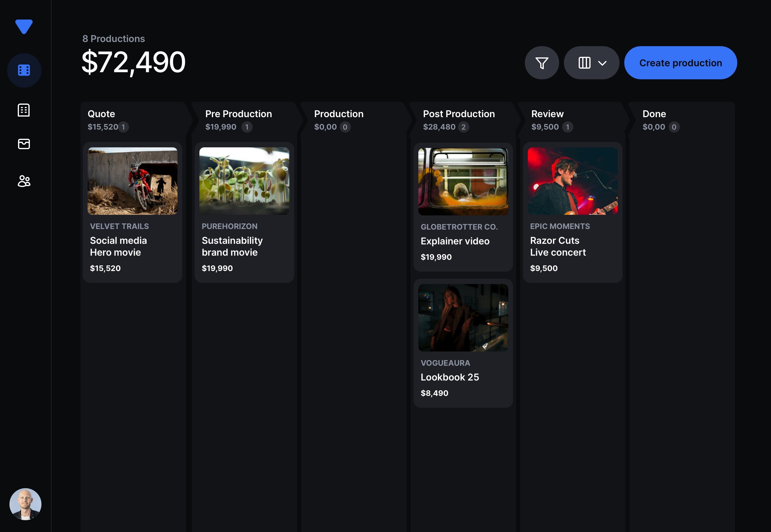Click the Lookbook 25 woman thumbnail
The image size is (771, 532).
[463, 317]
